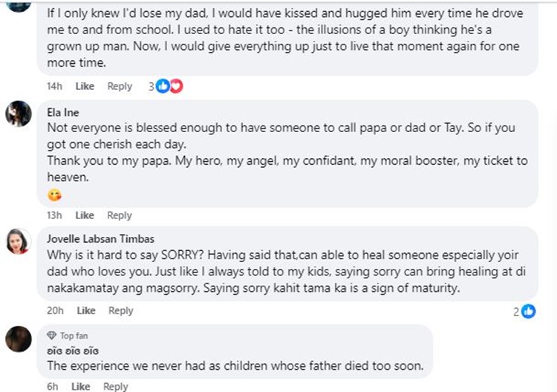The image size is (557, 392).
Task: Click the Top fan diamond badge icon
Action: point(51,336)
